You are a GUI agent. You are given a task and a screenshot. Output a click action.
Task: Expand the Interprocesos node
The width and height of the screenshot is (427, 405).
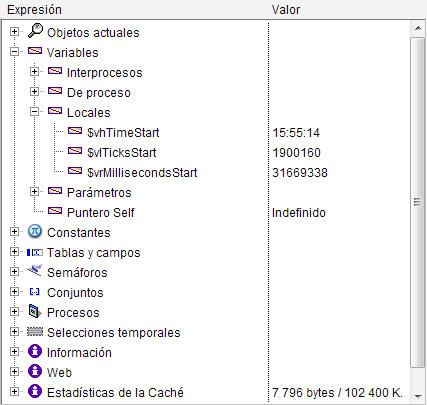[x=34, y=72]
